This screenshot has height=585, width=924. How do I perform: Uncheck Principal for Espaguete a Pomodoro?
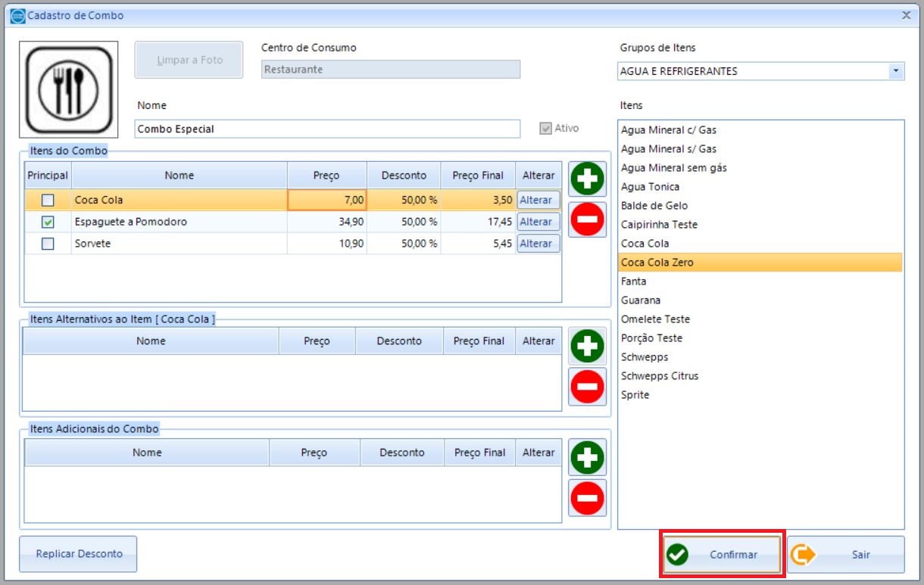click(x=48, y=222)
